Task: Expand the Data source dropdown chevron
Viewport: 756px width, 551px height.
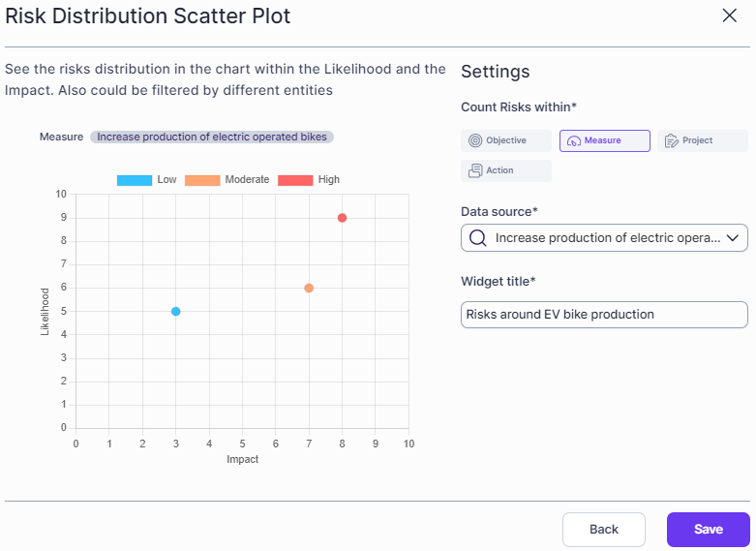Action: click(733, 237)
